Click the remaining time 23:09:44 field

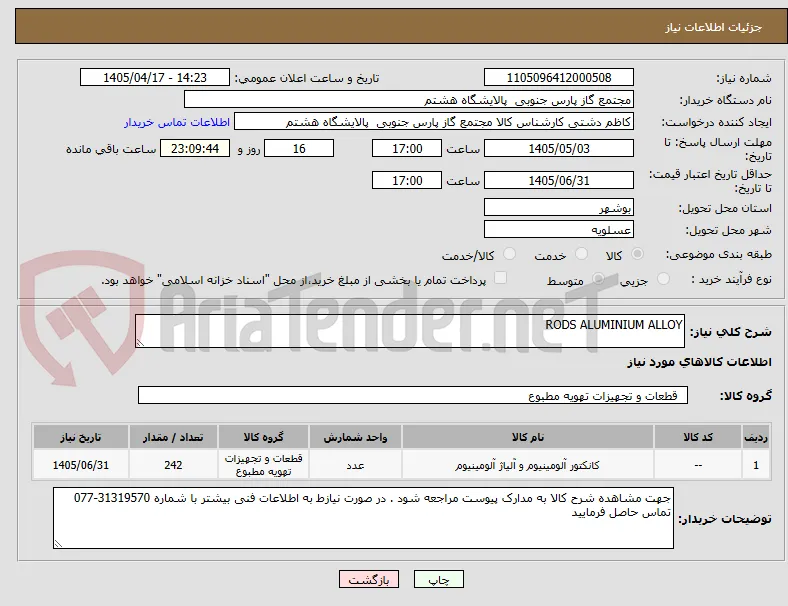tap(195, 149)
